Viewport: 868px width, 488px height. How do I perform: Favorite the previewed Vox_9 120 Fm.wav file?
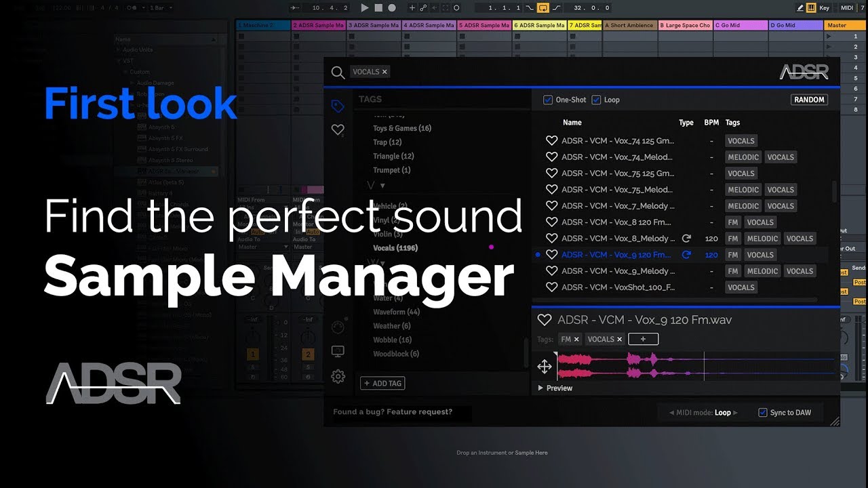coord(544,320)
